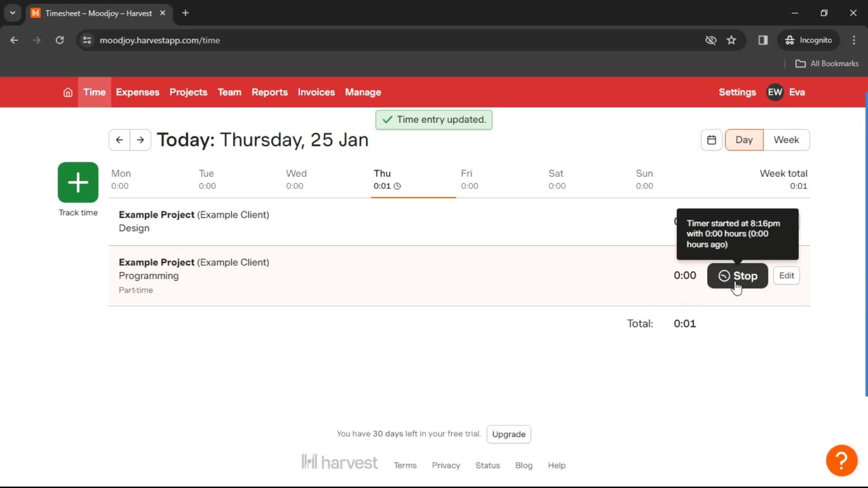The image size is (868, 488).
Task: Open the Reports menu
Action: [269, 92]
